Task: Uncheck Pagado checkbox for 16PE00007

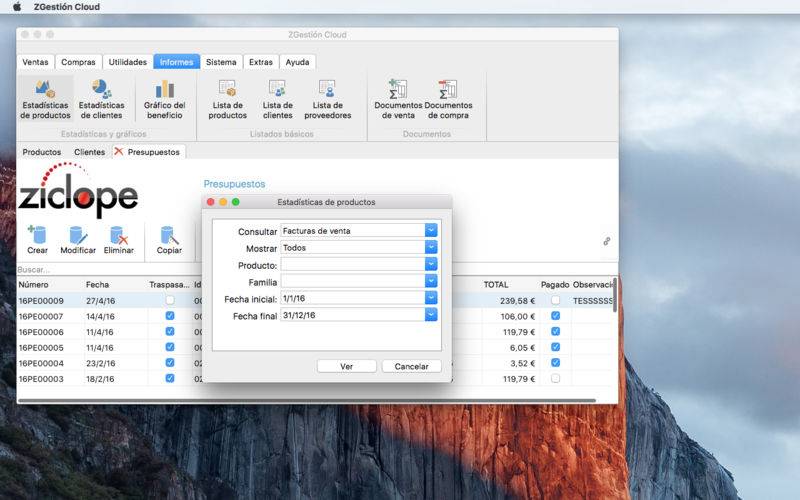Action: tap(556, 316)
